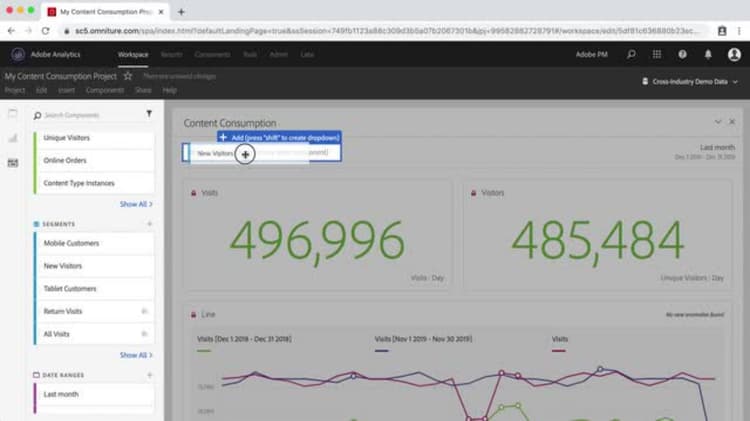
Task: Click Adobe PM in top bar
Action: click(592, 55)
